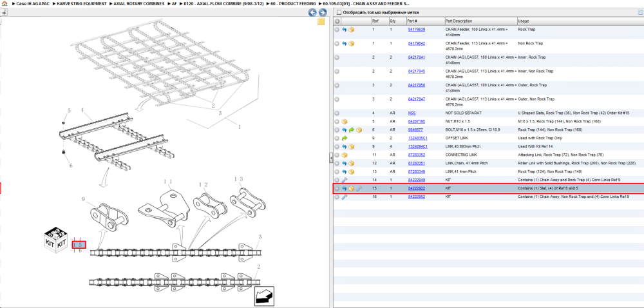Click the return arrow icon at diagram bottom
Screen dimensions: 644x308
264,296
